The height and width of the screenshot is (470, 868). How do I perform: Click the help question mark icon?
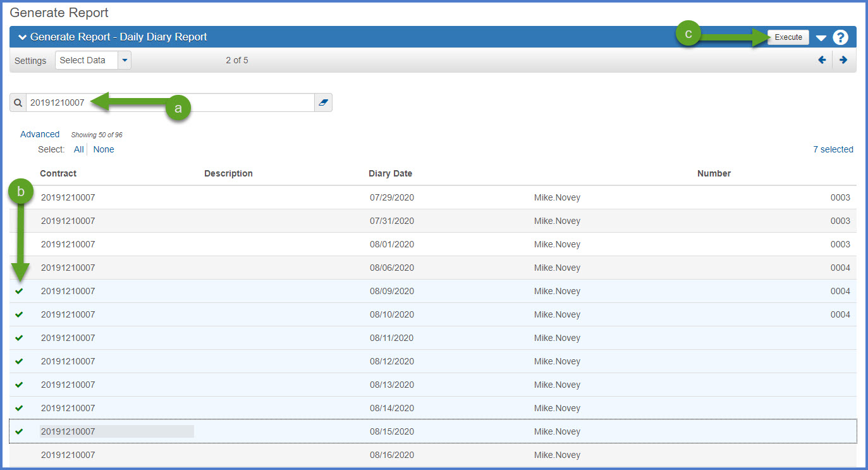click(840, 37)
